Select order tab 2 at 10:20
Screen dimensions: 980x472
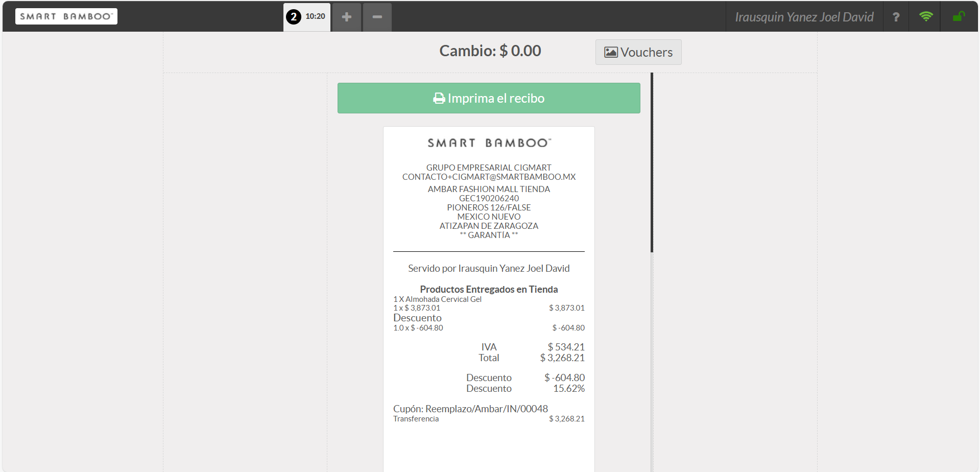[307, 17]
